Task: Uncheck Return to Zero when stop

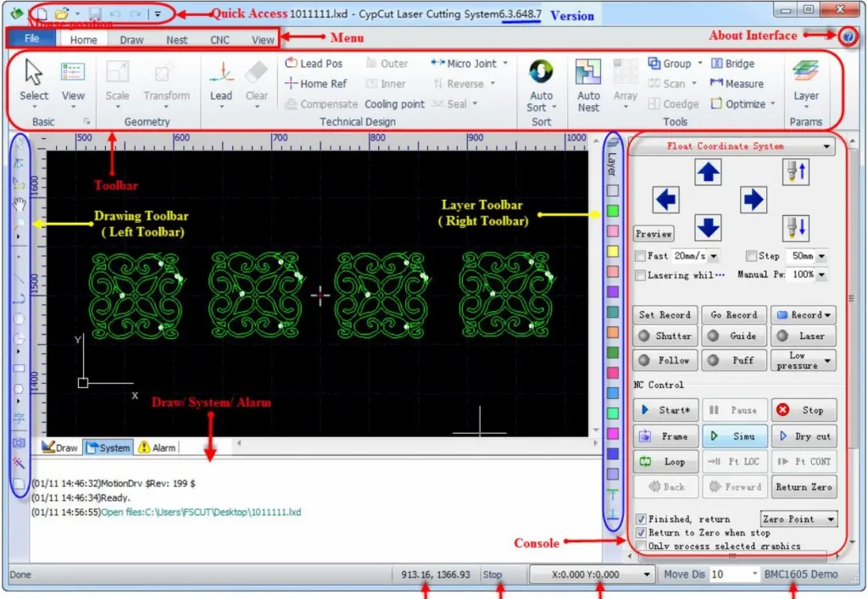Action: pyautogui.click(x=643, y=532)
